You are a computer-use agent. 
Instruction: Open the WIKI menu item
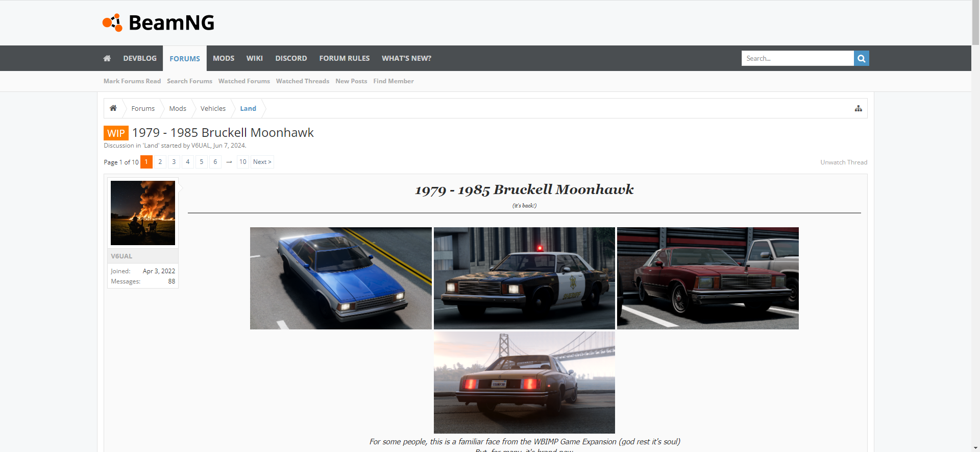[255, 58]
